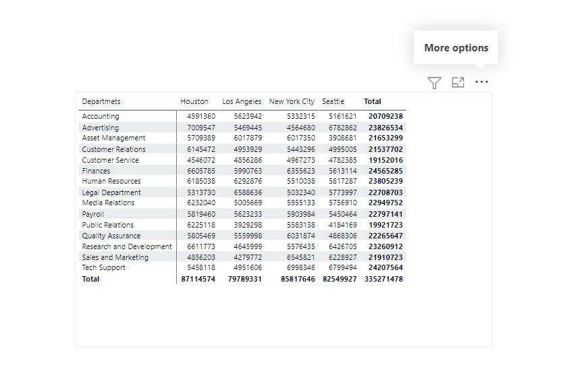Viewport: 588px width, 368px height.
Task: Click the Total column header
Action: click(x=372, y=102)
